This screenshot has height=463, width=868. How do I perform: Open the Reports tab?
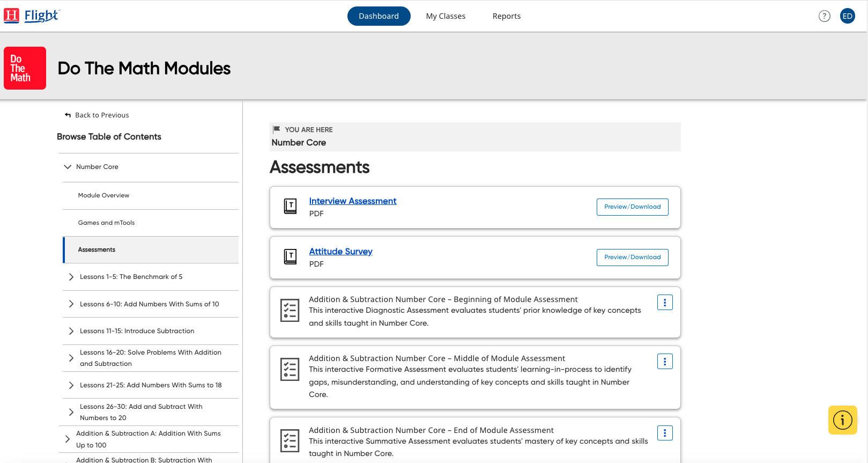tap(506, 16)
